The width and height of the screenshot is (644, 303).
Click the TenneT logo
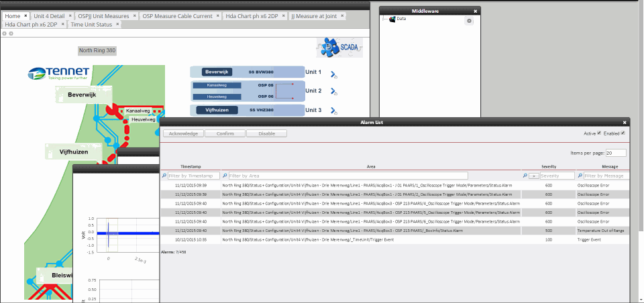tap(58, 74)
